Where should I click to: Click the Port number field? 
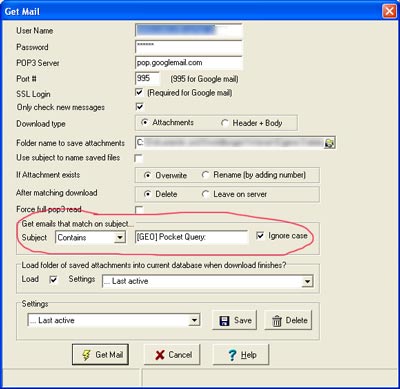point(147,79)
